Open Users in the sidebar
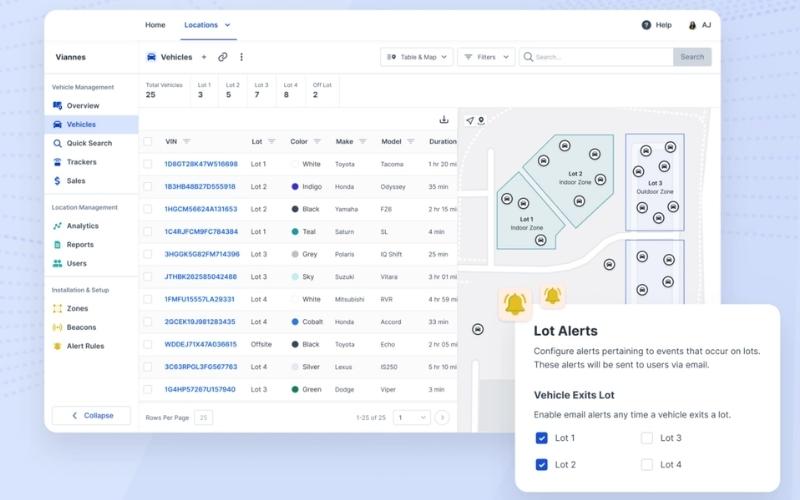Viewport: 800px width, 500px height. tap(91, 264)
